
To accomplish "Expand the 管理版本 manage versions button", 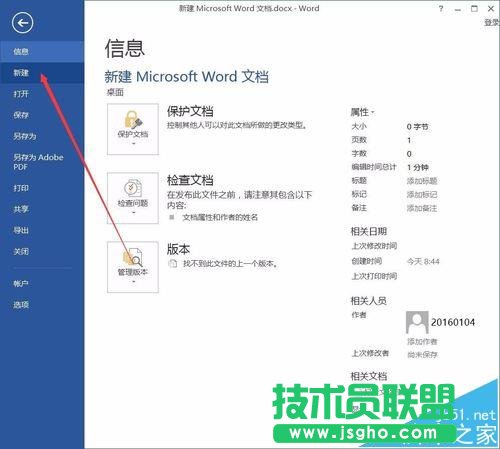I will (x=133, y=267).
